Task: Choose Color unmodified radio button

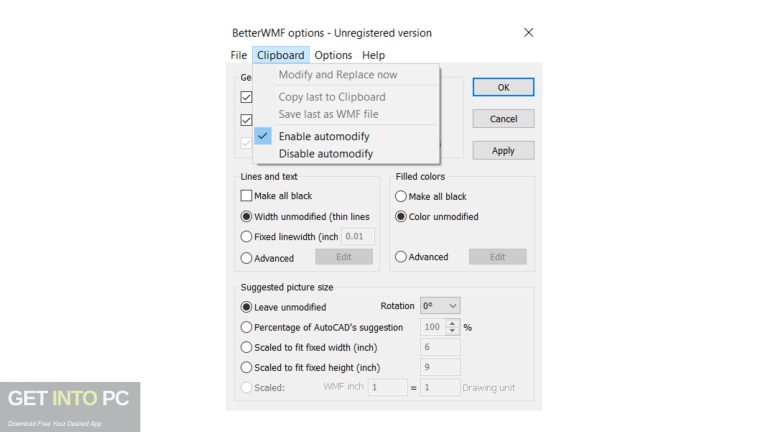Action: [401, 217]
